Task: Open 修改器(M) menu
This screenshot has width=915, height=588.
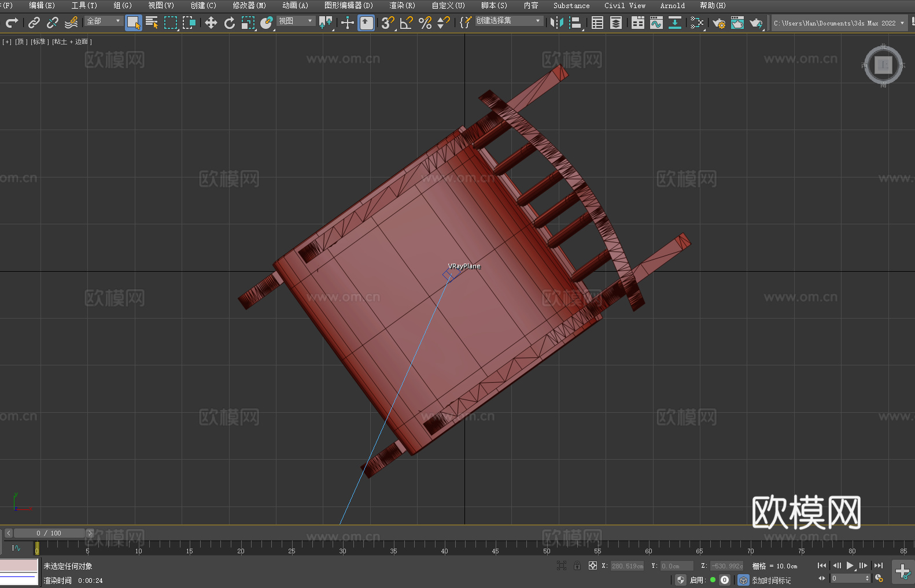Action: pyautogui.click(x=249, y=5)
